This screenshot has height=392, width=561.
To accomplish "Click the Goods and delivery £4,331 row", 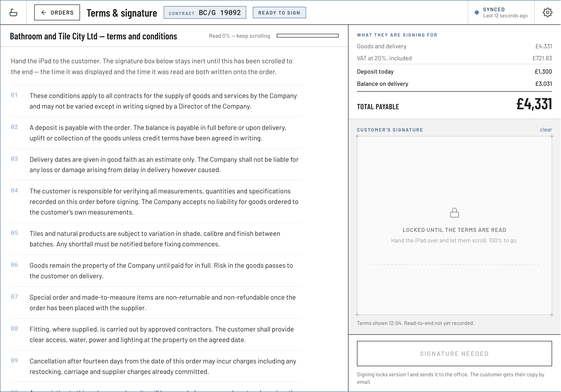I will point(455,46).
